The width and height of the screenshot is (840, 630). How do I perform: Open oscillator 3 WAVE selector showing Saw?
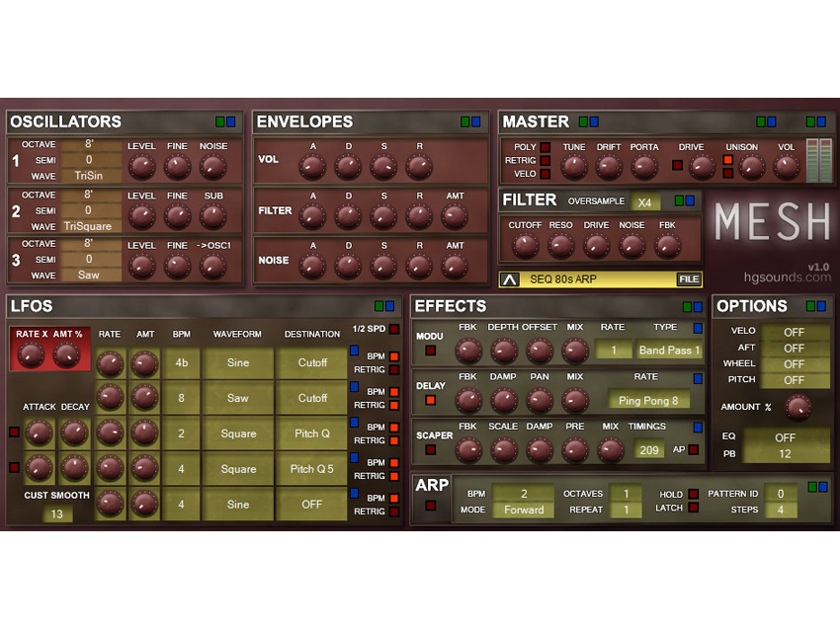click(x=91, y=276)
